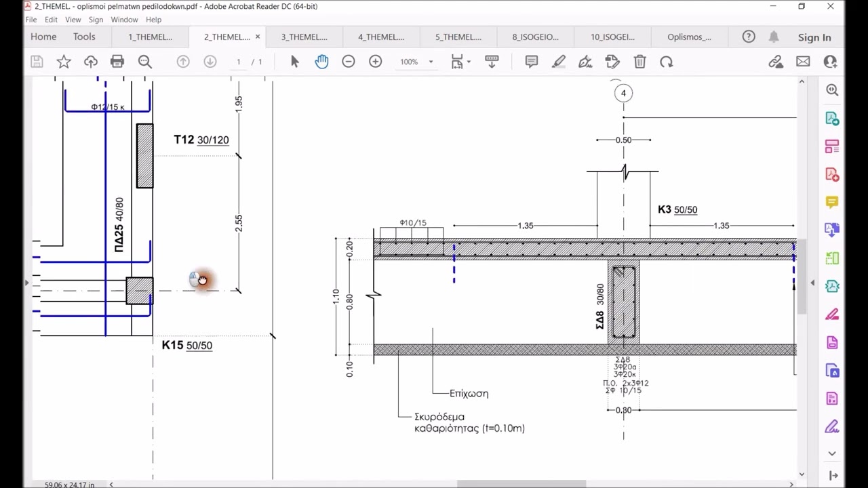Click the scroll up arrow
This screenshot has height=488, width=868.
pos(802,82)
